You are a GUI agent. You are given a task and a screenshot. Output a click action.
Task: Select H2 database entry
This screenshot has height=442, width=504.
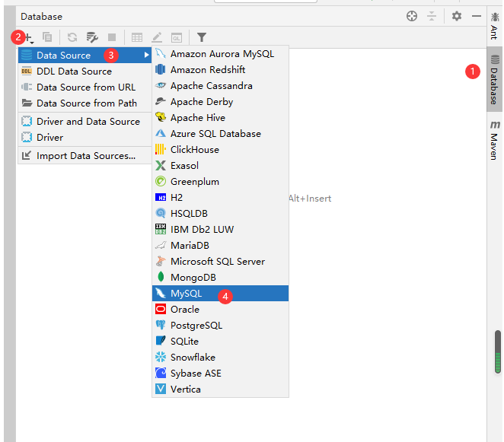point(220,198)
